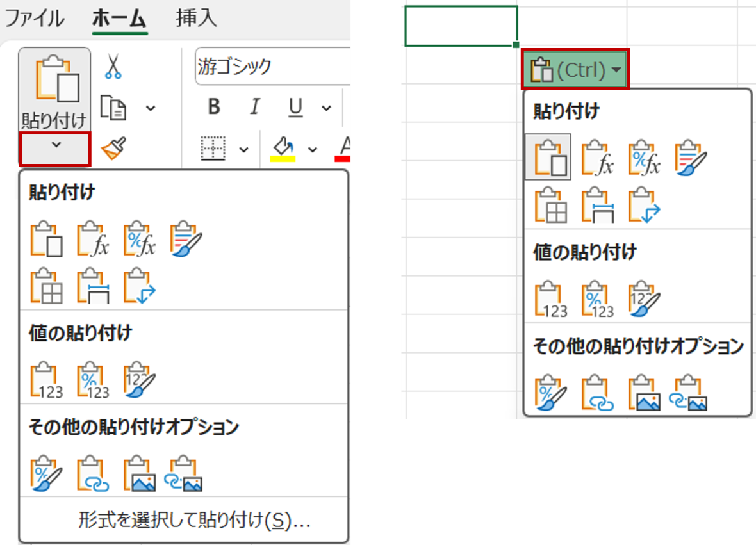Toggle Italic formatting
Viewport: 756px width, 545px height.
(254, 106)
